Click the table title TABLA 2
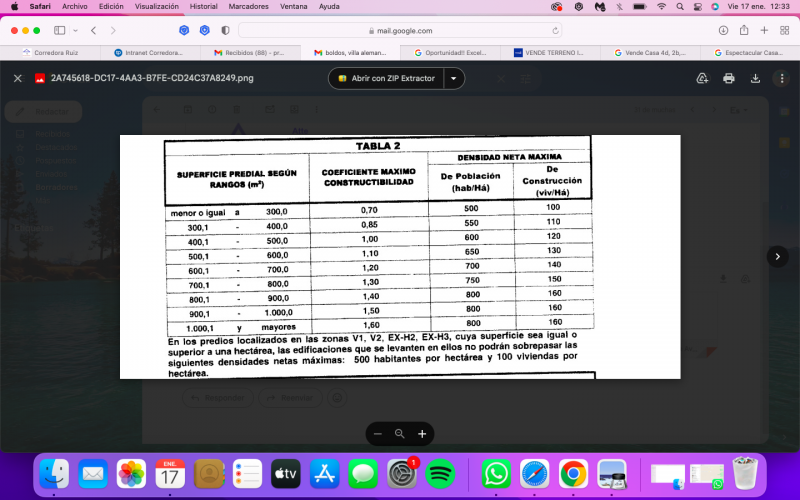 coord(378,146)
